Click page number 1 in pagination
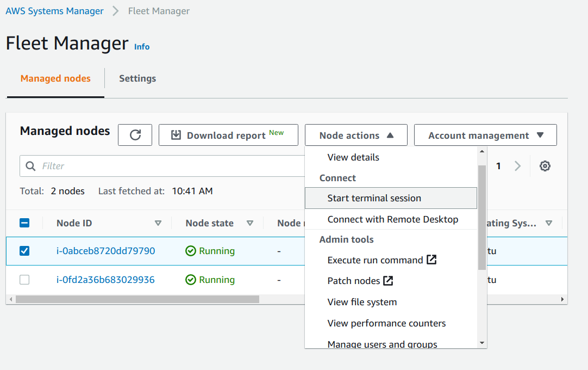Image resolution: width=588 pixels, height=370 pixels. click(x=498, y=166)
